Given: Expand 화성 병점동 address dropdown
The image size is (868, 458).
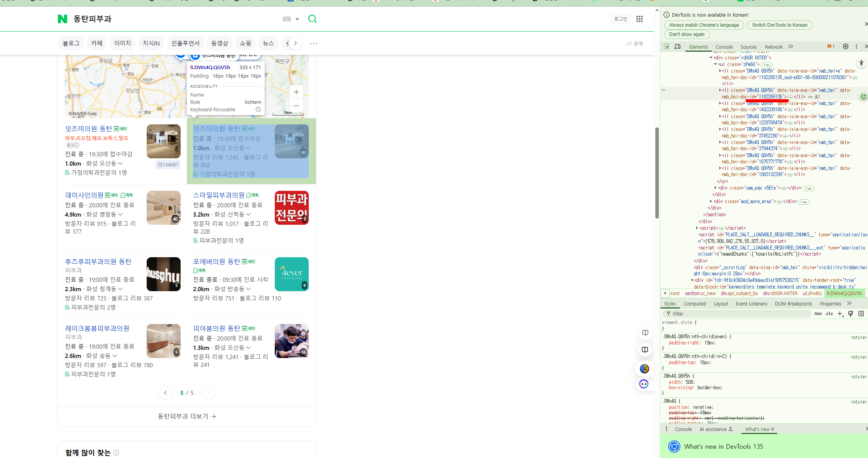Looking at the screenshot, I should 120,214.
